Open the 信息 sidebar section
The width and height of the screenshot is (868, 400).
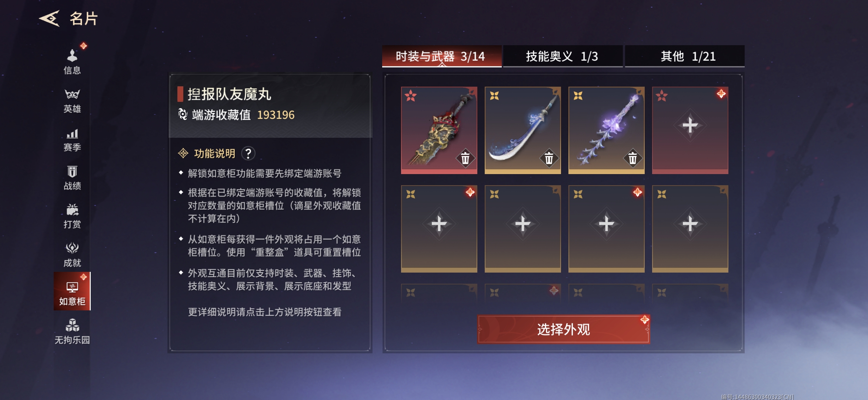click(72, 62)
